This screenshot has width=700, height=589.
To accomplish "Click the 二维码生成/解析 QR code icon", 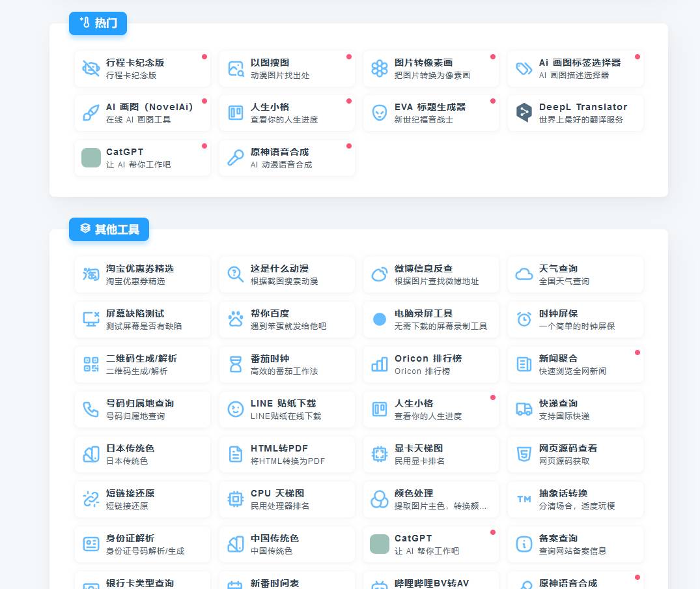I will click(91, 364).
